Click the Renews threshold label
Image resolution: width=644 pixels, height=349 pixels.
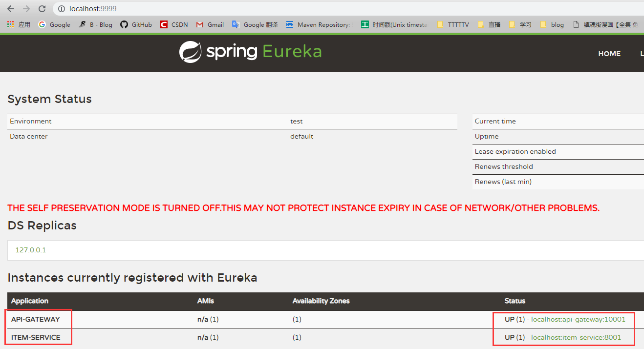click(504, 166)
